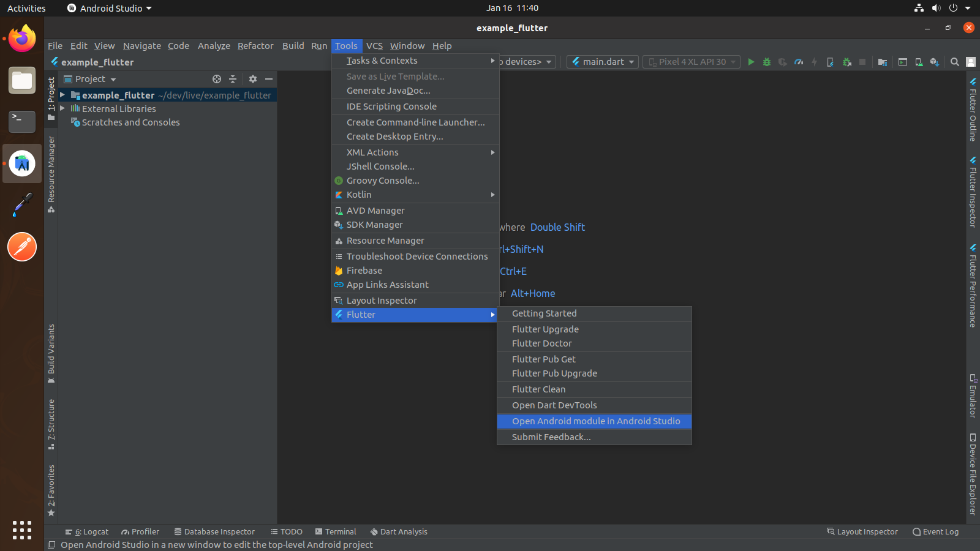Select Flutter Doctor from the Flutter submenu
Viewport: 980px width, 551px height.
[541, 343]
